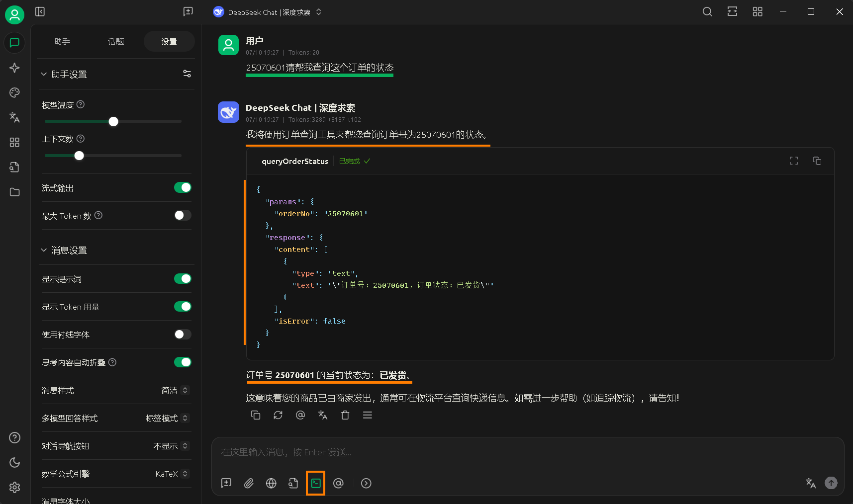Click new topic icon in the input toolbar
This screenshot has height=504, width=853.
226,483
